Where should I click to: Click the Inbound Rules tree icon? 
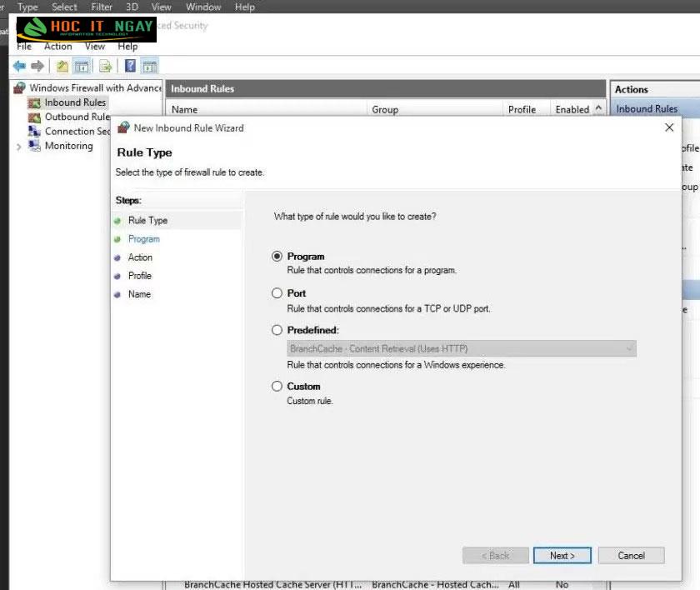(x=34, y=103)
